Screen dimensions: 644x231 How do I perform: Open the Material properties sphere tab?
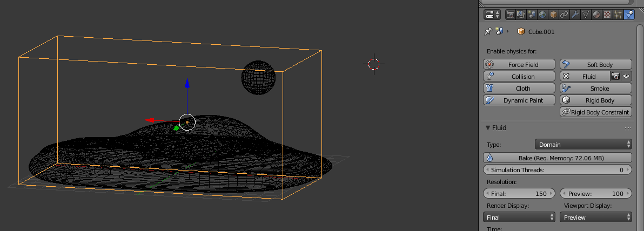click(596, 15)
